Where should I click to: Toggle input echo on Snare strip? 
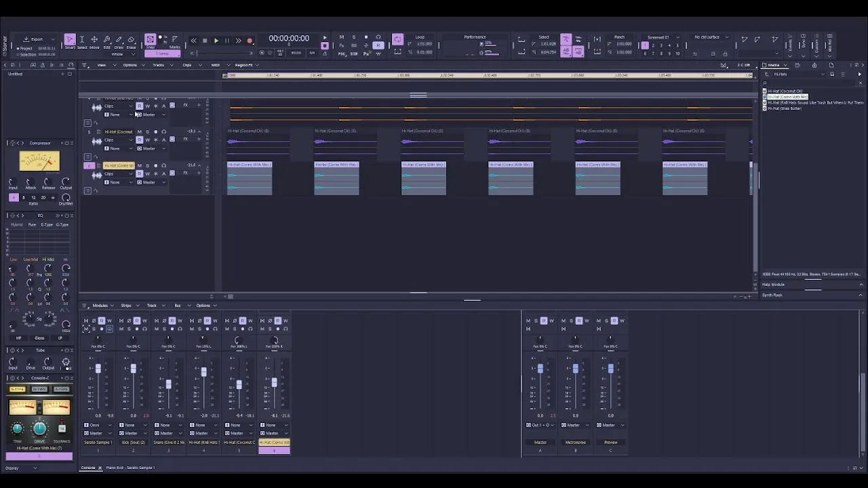180,329
